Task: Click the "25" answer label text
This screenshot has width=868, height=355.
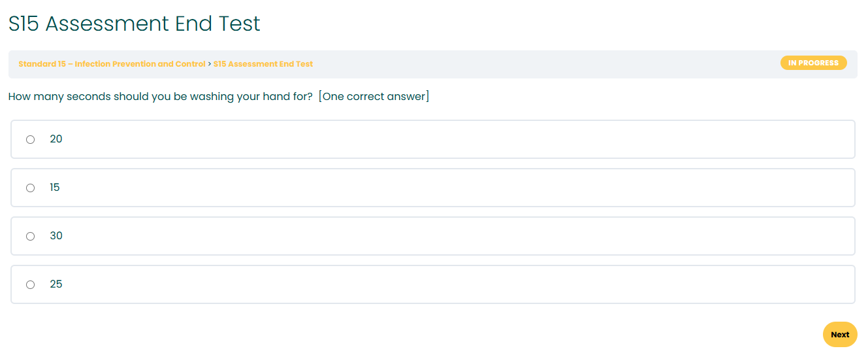Action: [56, 284]
